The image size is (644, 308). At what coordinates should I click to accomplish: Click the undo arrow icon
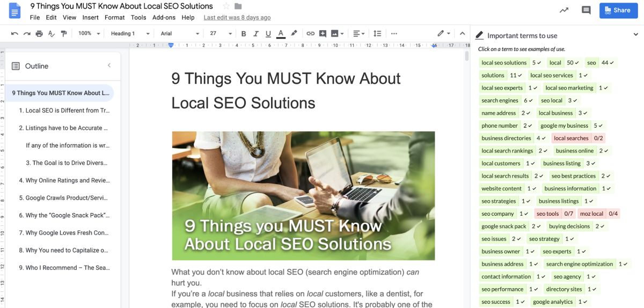tap(14, 33)
